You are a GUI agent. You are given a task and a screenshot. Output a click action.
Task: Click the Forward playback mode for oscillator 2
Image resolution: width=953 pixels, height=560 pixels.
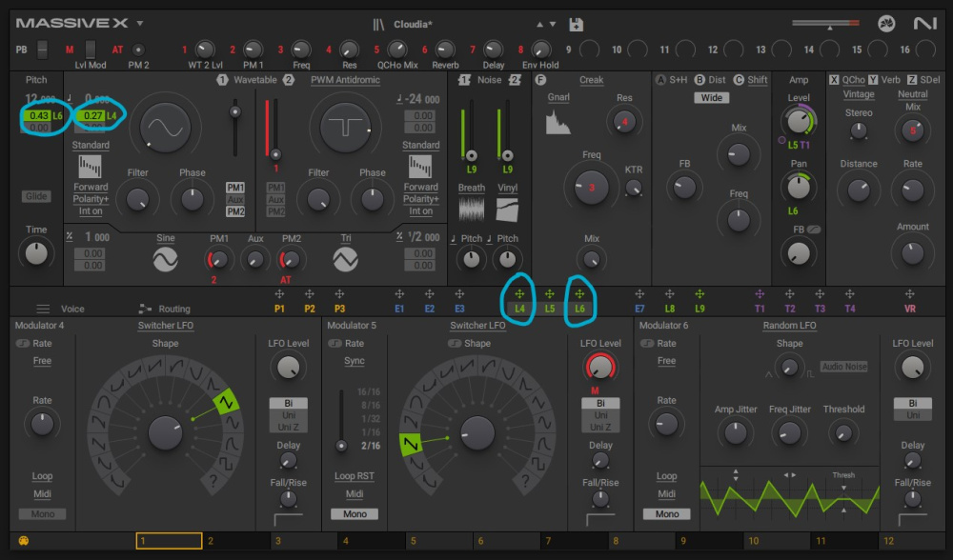point(420,187)
